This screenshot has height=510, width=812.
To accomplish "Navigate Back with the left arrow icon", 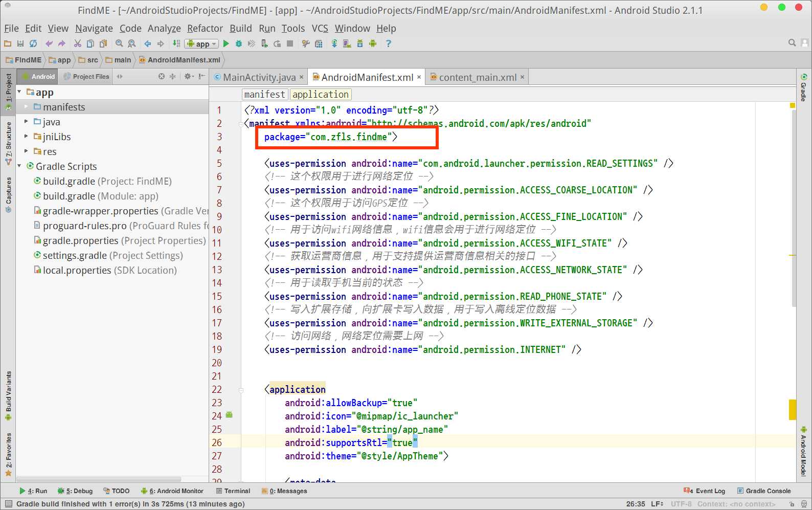I will (148, 43).
